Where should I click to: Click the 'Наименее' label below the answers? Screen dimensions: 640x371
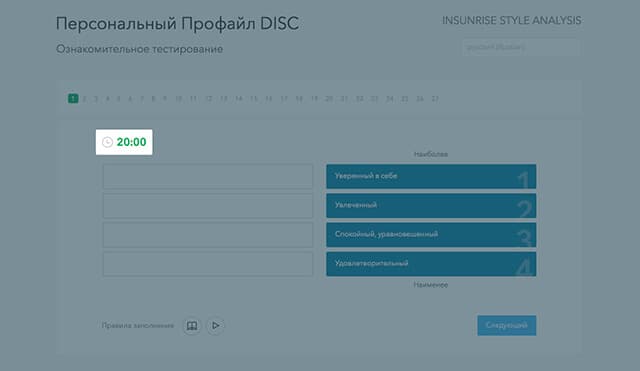(x=431, y=285)
